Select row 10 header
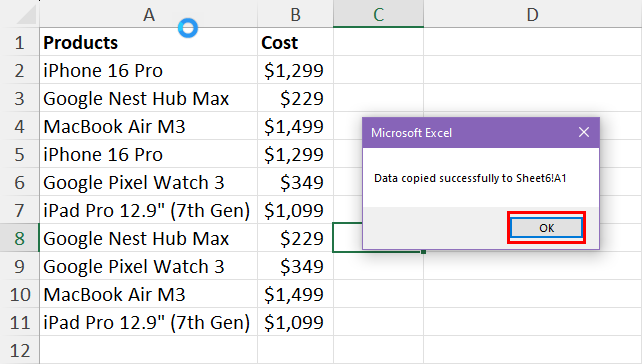This screenshot has width=642, height=364. point(20,294)
